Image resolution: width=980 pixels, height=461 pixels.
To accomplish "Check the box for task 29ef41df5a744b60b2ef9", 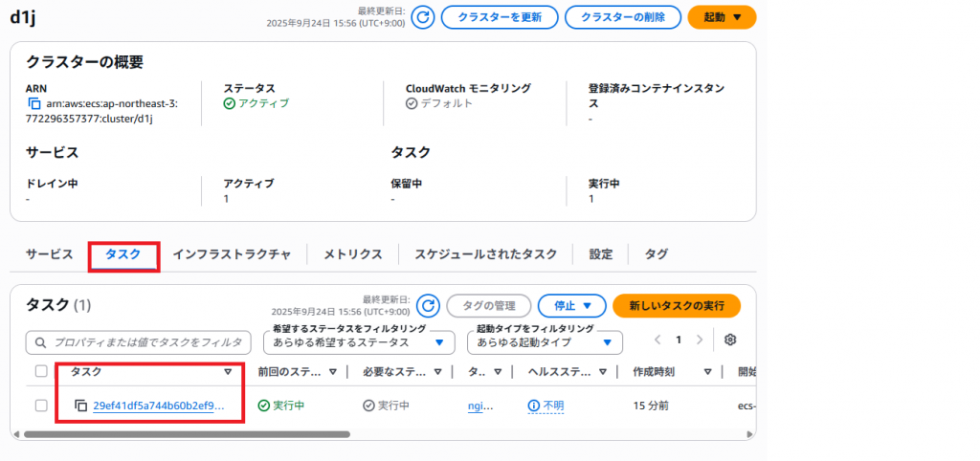I will pyautogui.click(x=41, y=406).
